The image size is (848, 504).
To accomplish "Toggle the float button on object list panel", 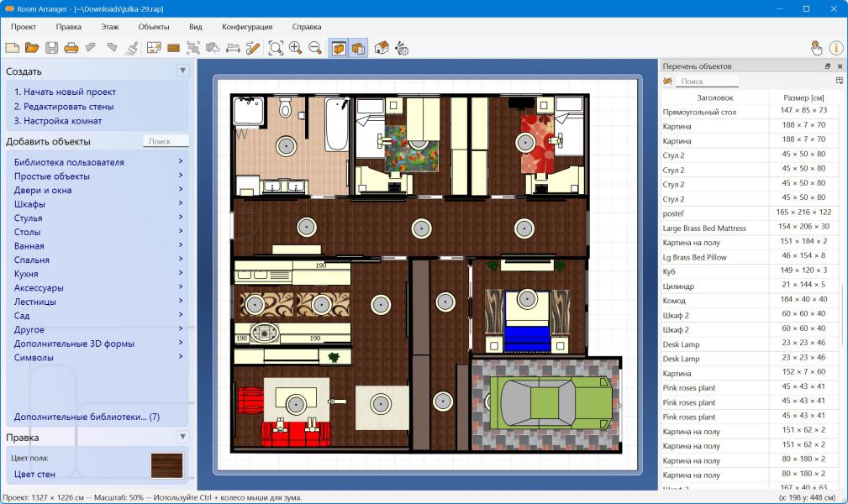I will [x=827, y=66].
